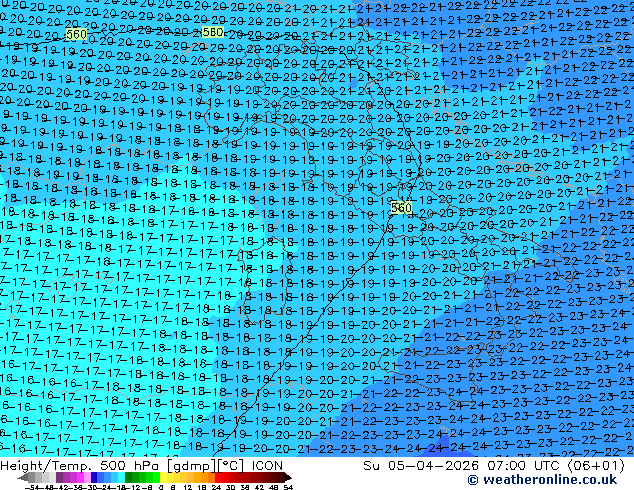Click the gray left arrow of the color scale
634x490 pixels.
point(23,477)
